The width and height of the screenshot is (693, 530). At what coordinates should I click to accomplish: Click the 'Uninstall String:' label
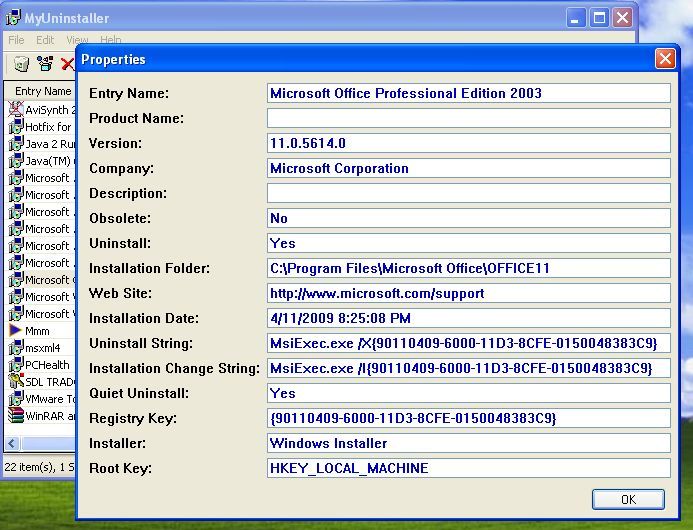coord(141,343)
